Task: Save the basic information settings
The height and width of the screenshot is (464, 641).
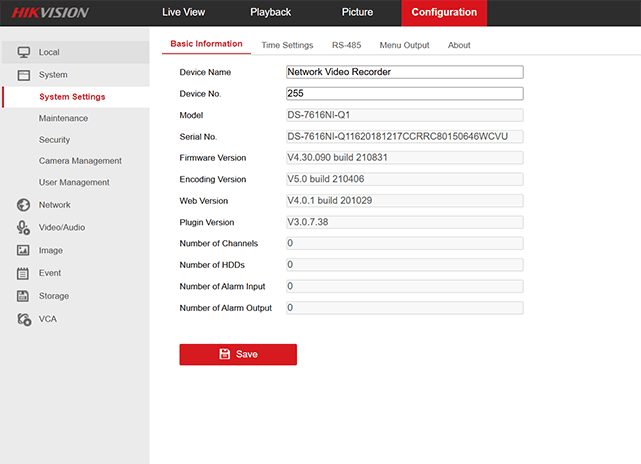Action: [238, 354]
